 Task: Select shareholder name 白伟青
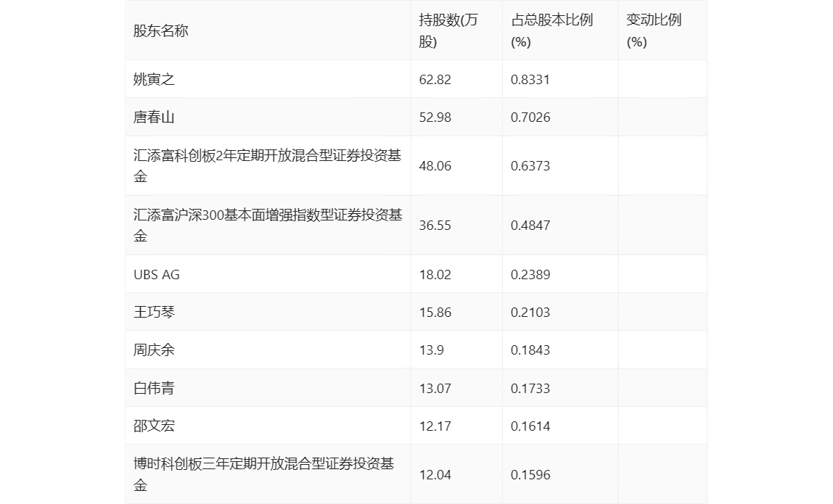154,388
